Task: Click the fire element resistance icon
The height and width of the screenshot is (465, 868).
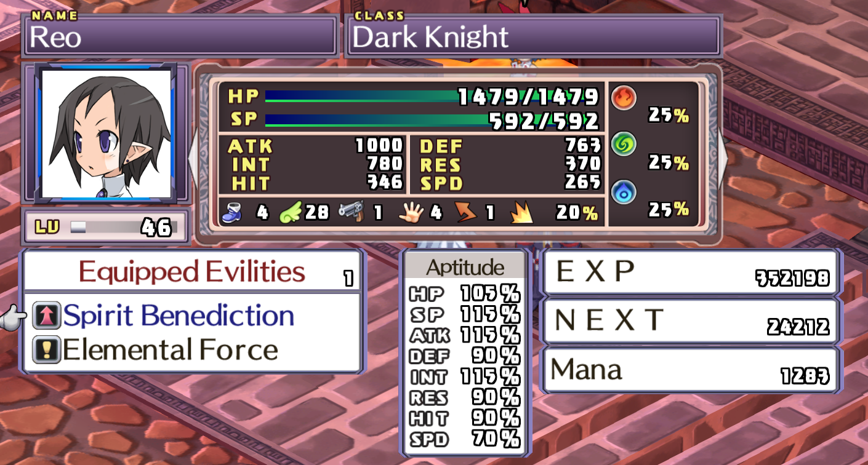Action: point(624,98)
